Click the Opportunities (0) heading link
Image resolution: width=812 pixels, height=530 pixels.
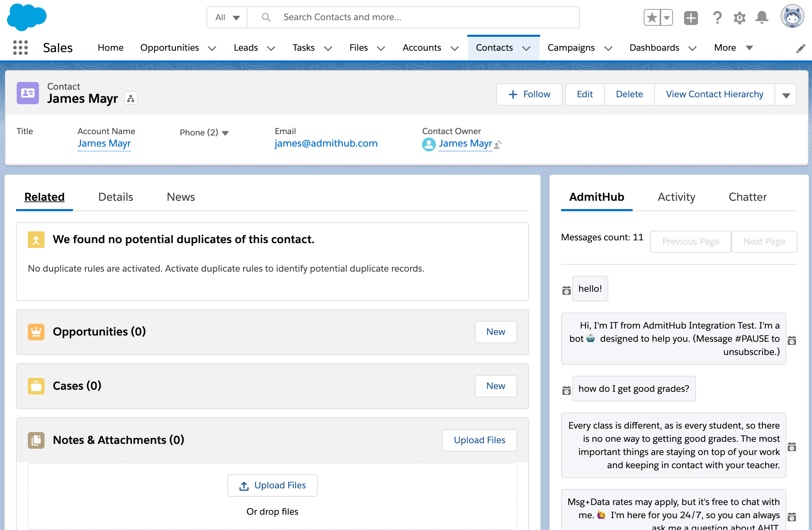click(99, 332)
